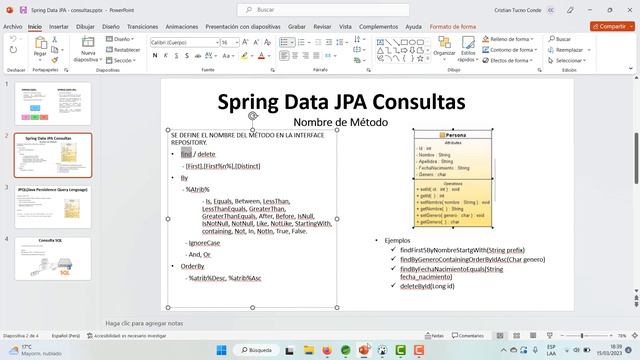
Task: Select the text box shape in shapes gallery
Action: click(380, 42)
